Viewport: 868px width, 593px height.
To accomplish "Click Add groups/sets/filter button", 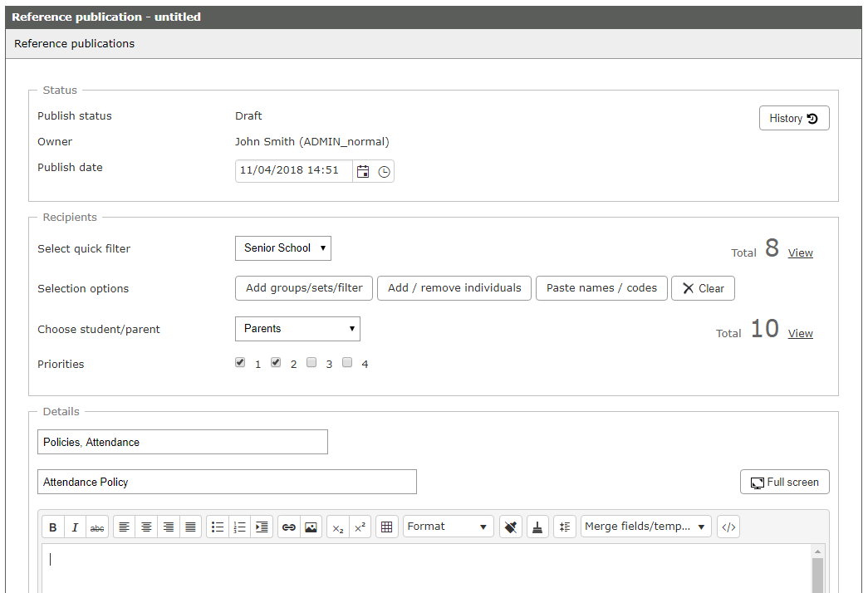I will (303, 288).
